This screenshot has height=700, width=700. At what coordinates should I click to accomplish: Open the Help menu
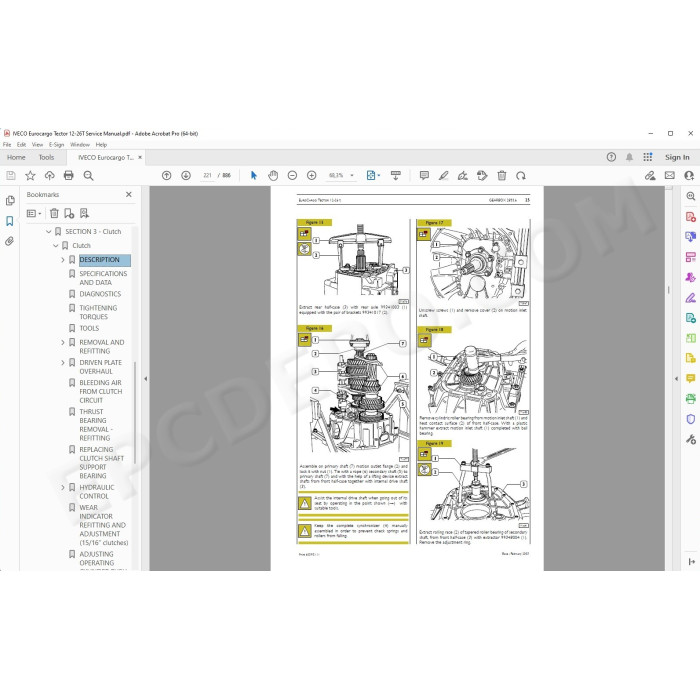101,145
